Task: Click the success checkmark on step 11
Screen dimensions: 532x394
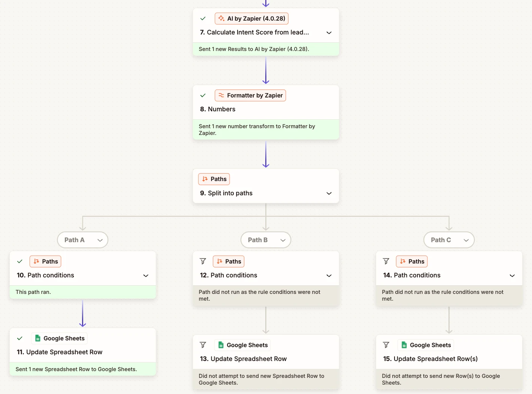Action: click(x=20, y=338)
